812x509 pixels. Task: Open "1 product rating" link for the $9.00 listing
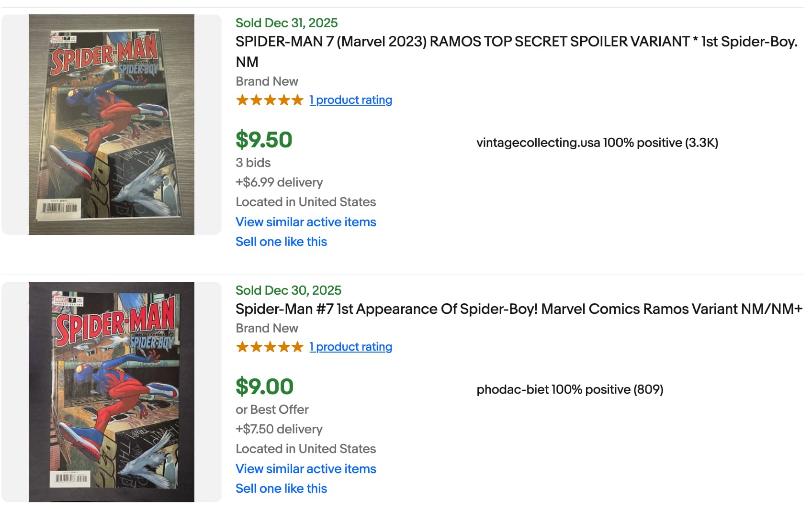coord(350,347)
